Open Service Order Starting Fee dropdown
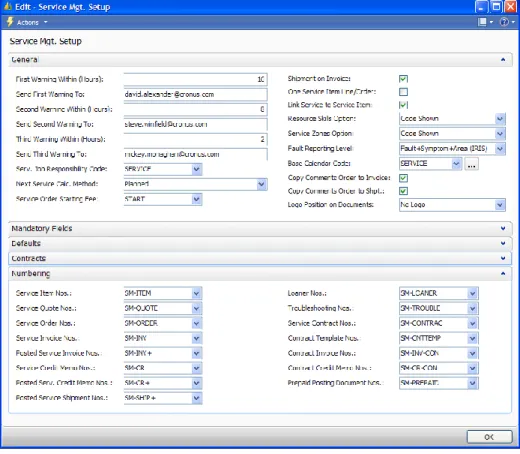This screenshot has width=520, height=454. 197,199
